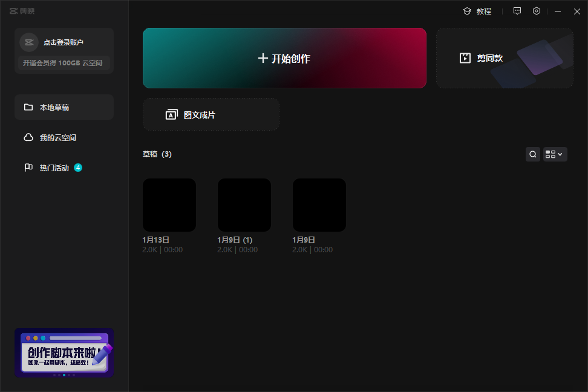Screen dimensions: 588x392
Task: Open the 1月9日 (1) draft thumbnail
Action: [244, 204]
